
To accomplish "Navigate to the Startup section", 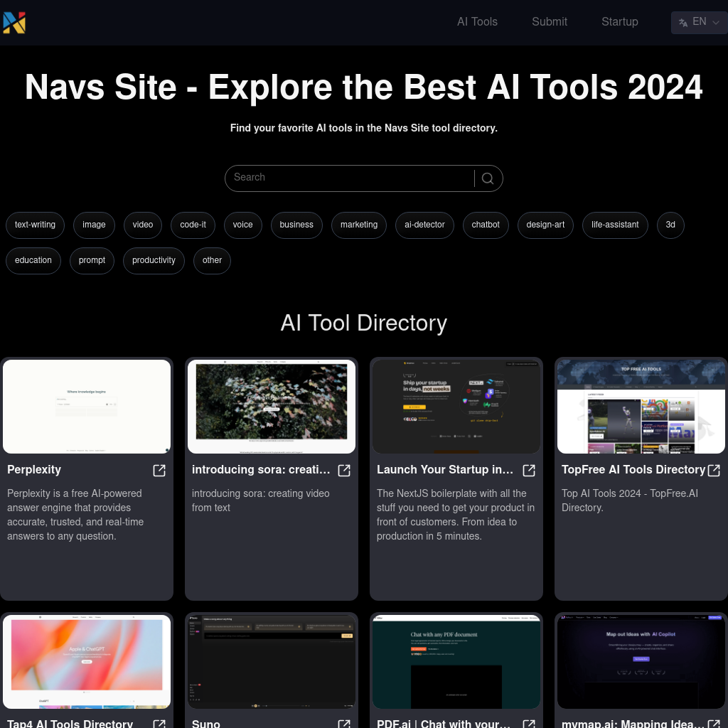I will [x=620, y=22].
